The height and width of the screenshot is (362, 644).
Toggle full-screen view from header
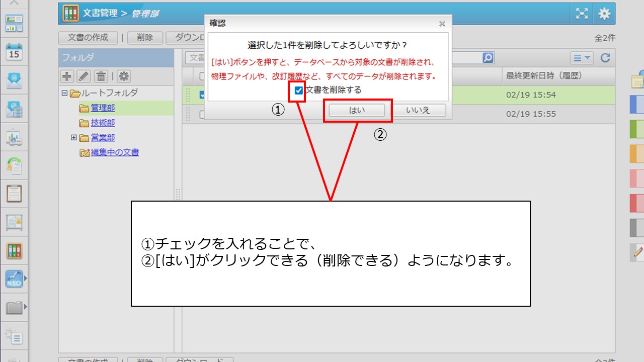[582, 14]
